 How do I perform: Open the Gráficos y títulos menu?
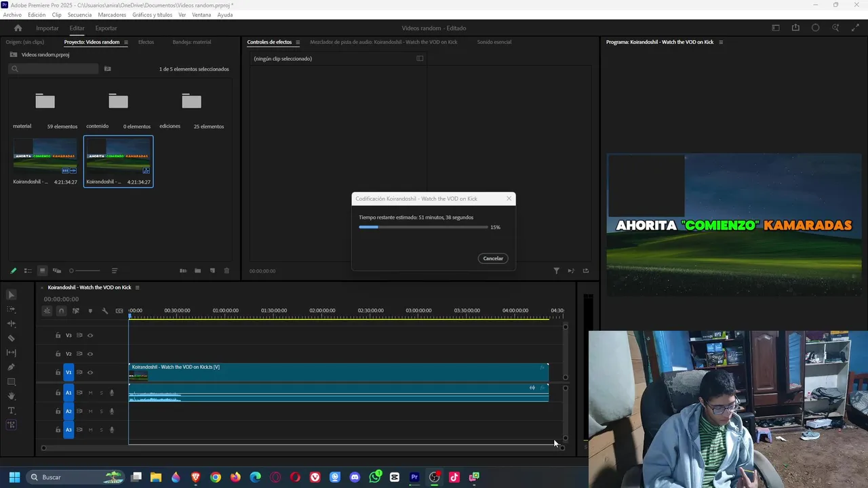pyautogui.click(x=152, y=15)
